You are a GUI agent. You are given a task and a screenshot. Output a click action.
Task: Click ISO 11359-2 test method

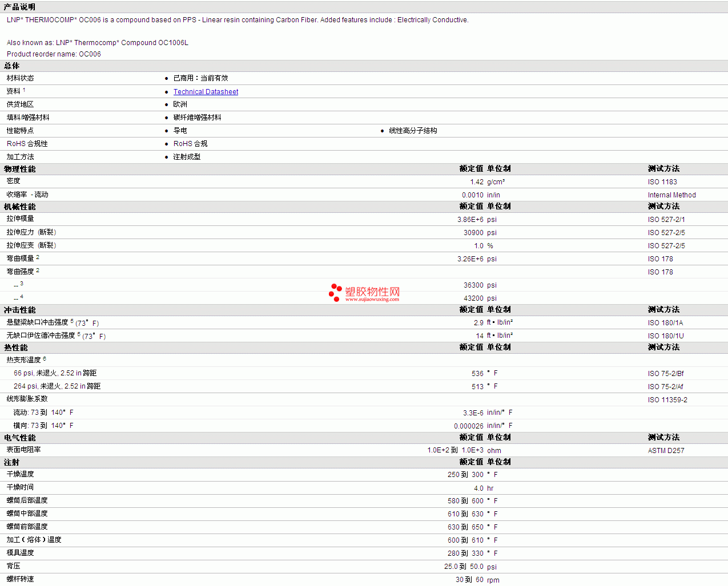point(667,400)
